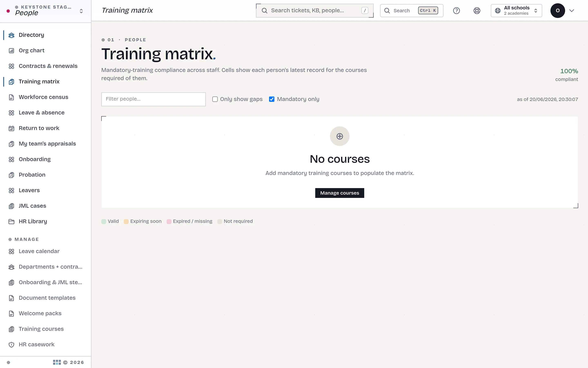Enable the Only show gaps checkbox
Screen dimensions: 588x368
215,99
